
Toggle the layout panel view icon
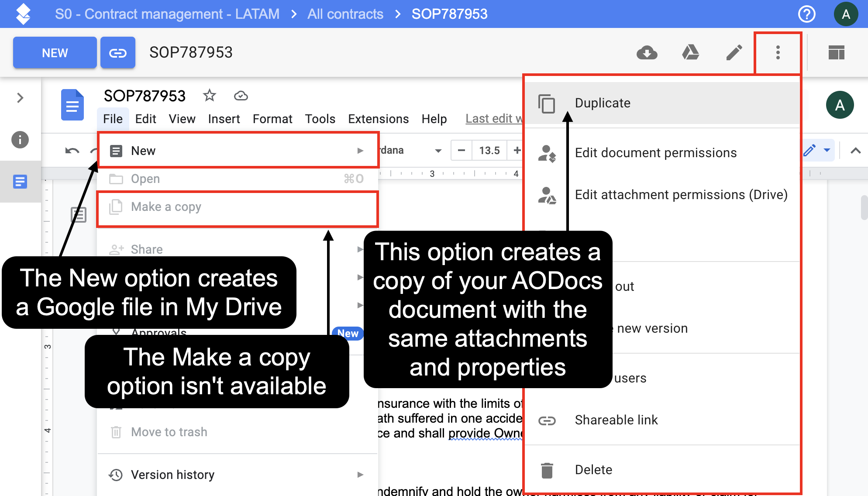coord(836,53)
